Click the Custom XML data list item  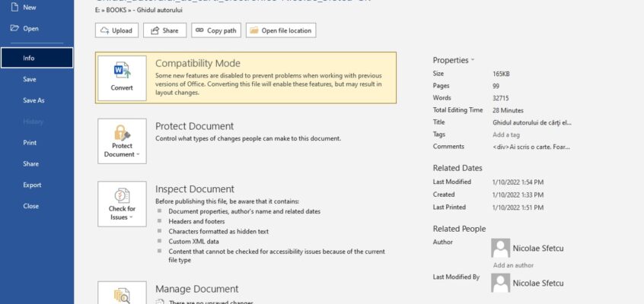[193, 242]
